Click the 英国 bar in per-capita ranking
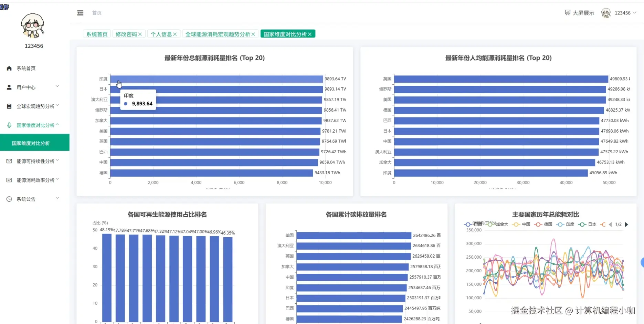 (501, 79)
